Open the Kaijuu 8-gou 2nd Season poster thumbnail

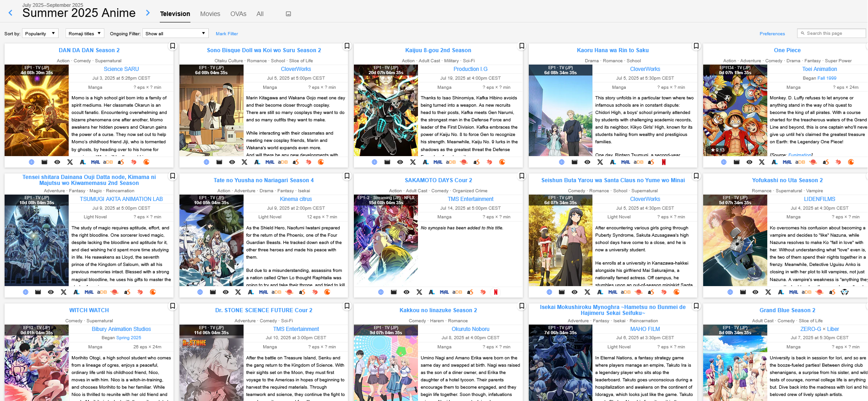386,110
